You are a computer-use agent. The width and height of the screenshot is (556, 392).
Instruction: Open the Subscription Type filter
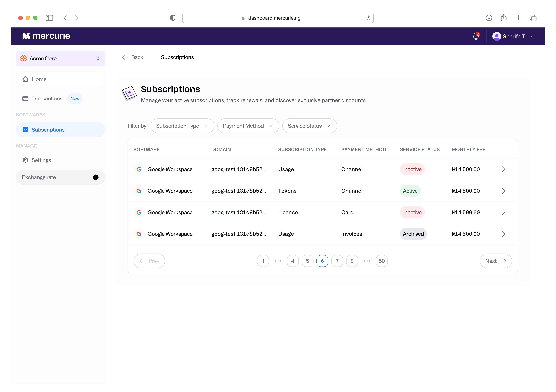pyautogui.click(x=182, y=126)
